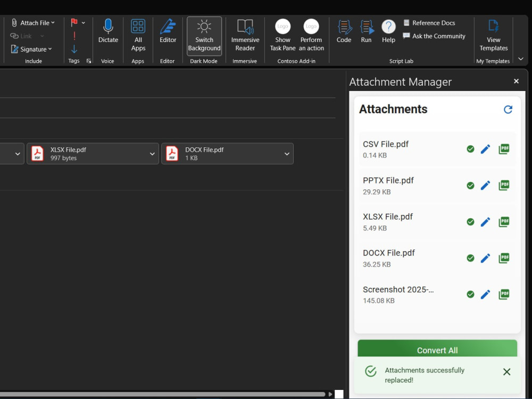Convert CSV File.pdf with PDF icon
Screen dimensions: 532x399
[x=504, y=149]
